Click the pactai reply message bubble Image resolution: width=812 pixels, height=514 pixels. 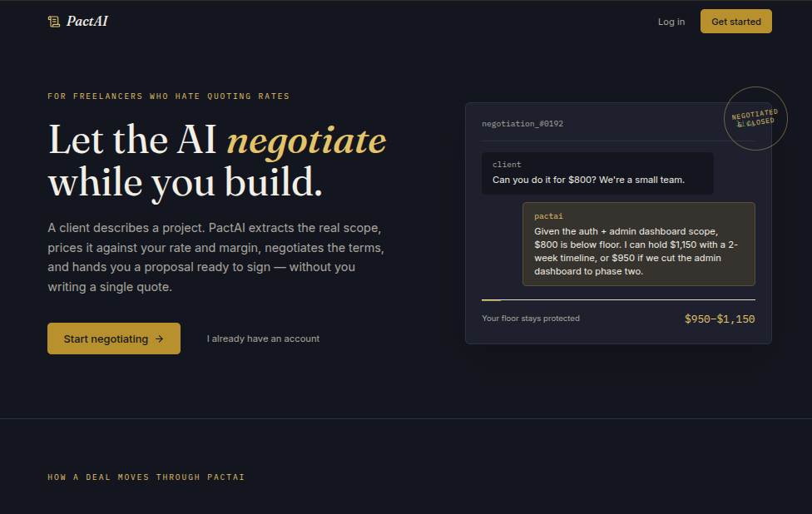638,244
